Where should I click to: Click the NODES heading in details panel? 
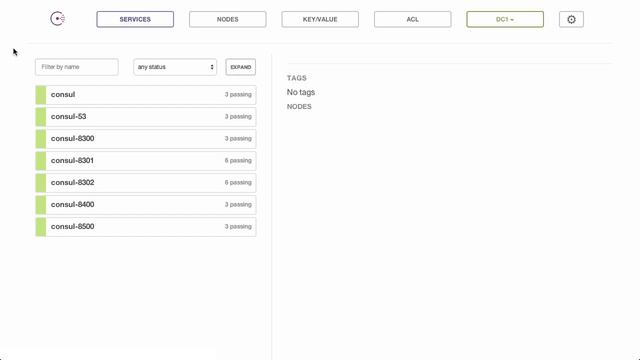(x=299, y=107)
